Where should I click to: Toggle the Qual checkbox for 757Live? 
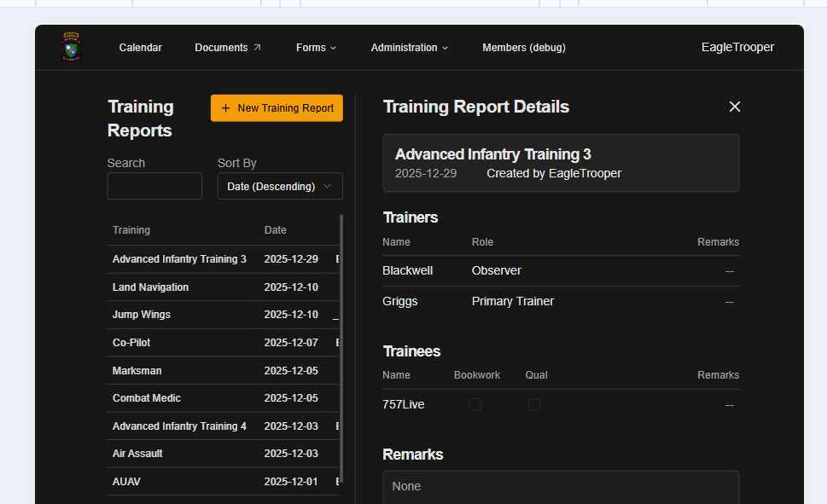(x=534, y=404)
